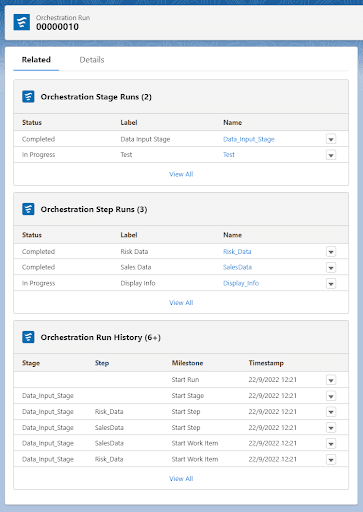Expand actions dropdown for SalesData step run
Viewport: 363px width, 512px height.
tap(331, 267)
